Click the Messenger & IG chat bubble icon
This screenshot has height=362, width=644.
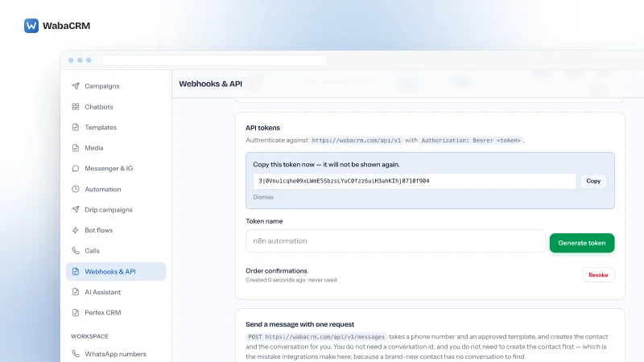(76, 168)
